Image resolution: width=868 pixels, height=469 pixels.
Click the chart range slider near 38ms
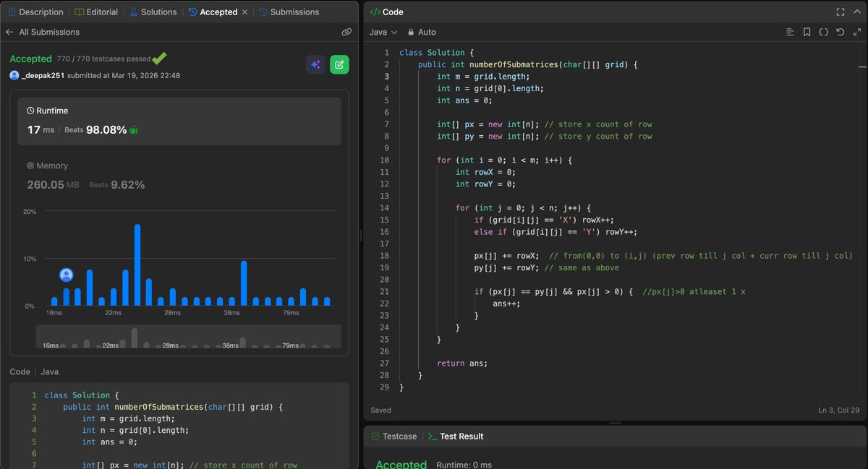231,345
